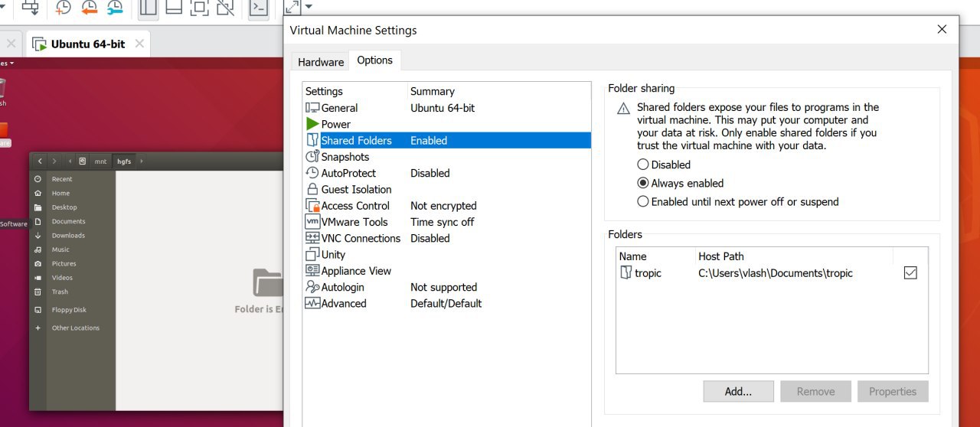Select the Shared Folders settings row
This screenshot has height=427, width=980.
pos(447,140)
